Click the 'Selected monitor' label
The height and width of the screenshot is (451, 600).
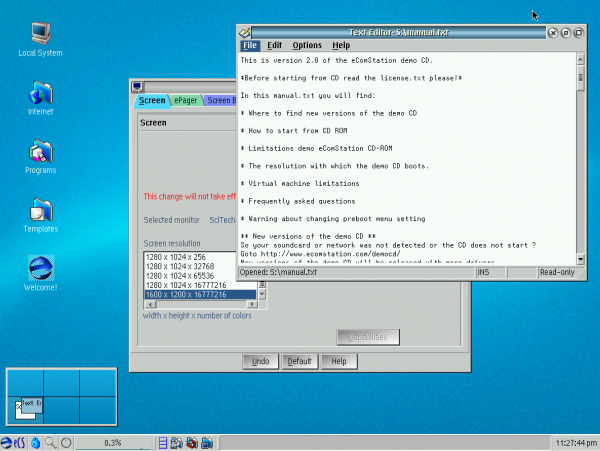coord(171,220)
